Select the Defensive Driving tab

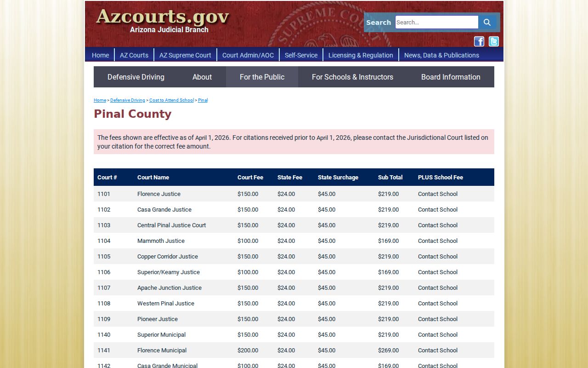click(x=136, y=77)
